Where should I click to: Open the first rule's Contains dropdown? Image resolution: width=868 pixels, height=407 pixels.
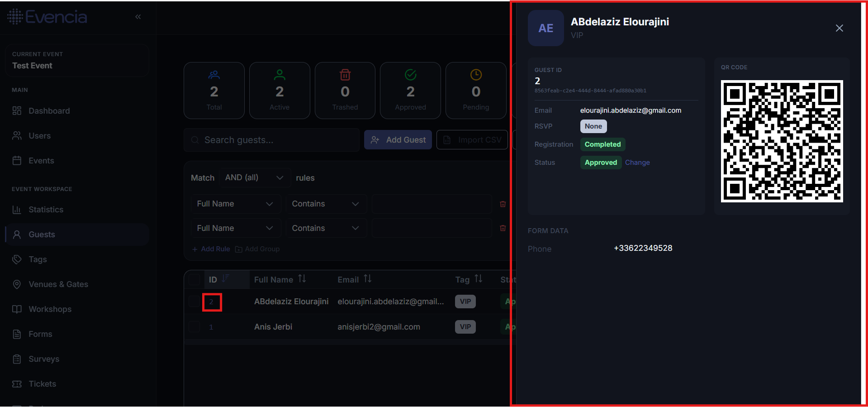pos(326,204)
